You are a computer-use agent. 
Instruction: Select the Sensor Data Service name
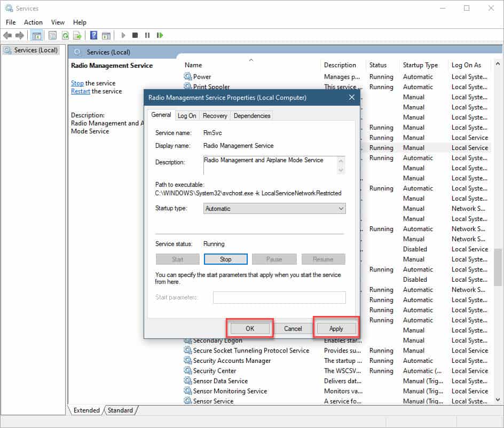pyautogui.click(x=220, y=381)
